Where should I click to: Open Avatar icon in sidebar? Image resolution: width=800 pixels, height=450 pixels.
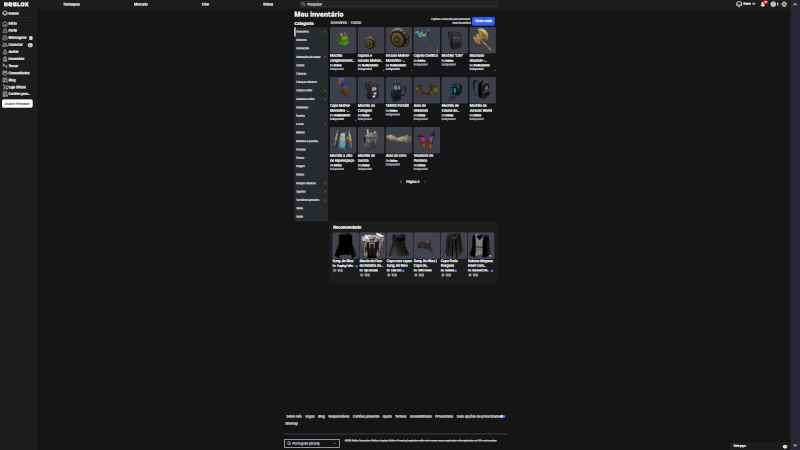pos(5,52)
